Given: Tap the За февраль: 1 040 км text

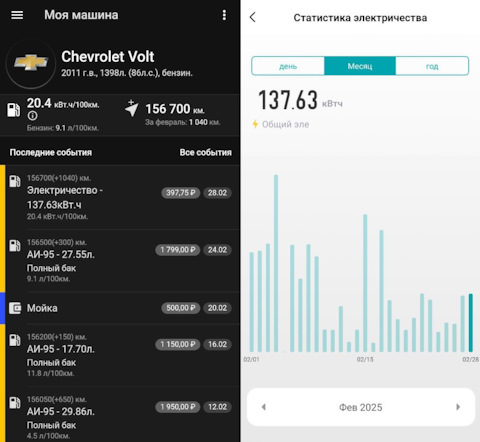Looking at the screenshot, I should 182,122.
